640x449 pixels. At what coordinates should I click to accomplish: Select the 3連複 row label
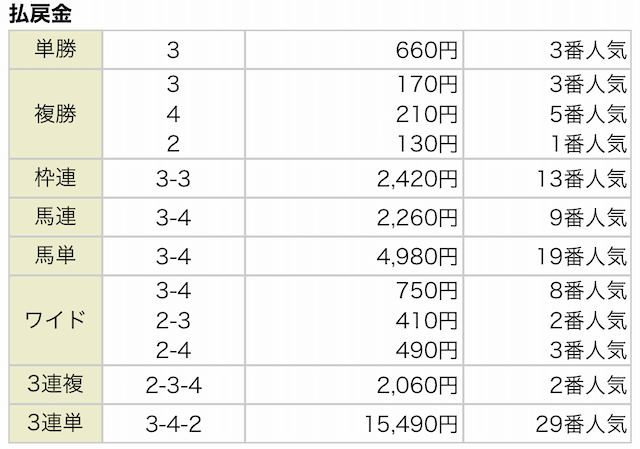point(55,386)
